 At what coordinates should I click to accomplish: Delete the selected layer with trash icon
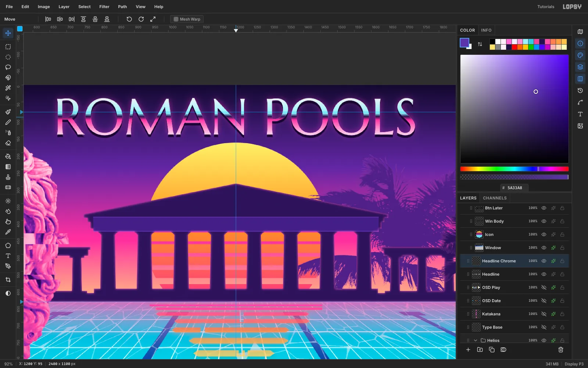point(561,350)
